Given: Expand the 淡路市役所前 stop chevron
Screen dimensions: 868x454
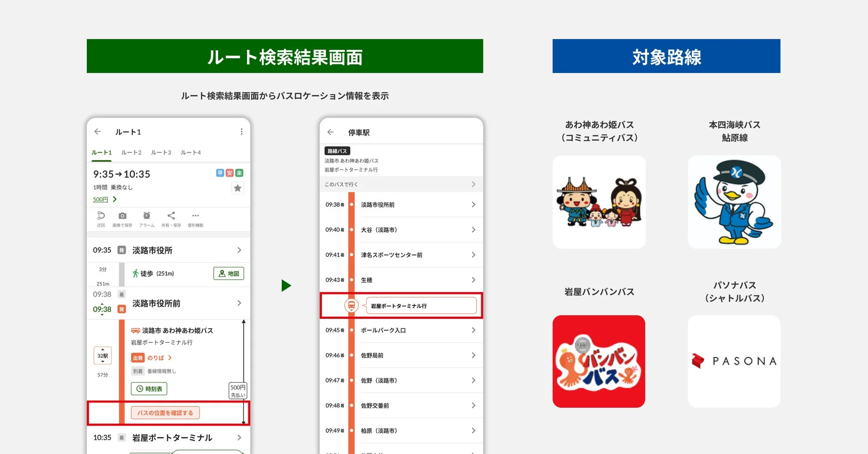Looking at the screenshot, I should point(239,303).
